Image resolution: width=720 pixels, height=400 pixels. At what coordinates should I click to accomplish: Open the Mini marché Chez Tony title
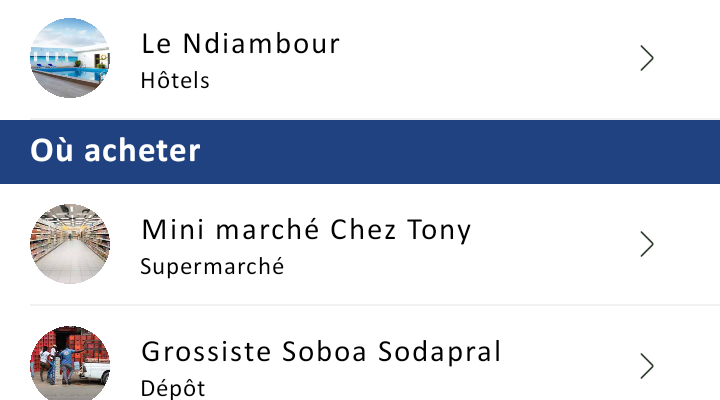tap(305, 230)
